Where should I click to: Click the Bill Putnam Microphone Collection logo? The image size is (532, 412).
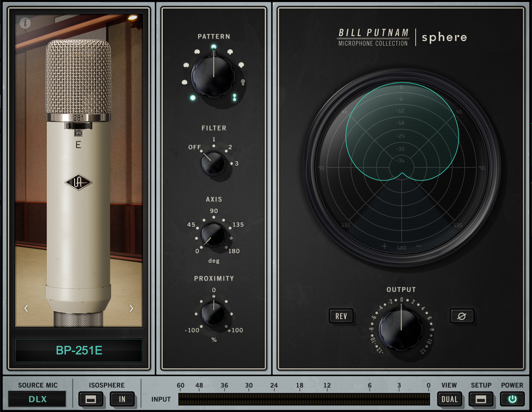[x=373, y=37]
